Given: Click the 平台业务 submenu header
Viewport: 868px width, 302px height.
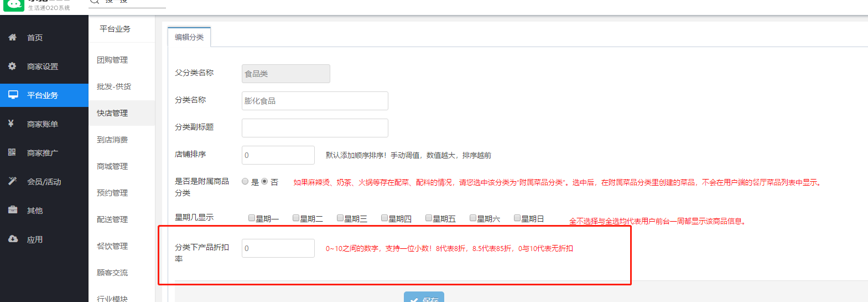Looking at the screenshot, I should (x=115, y=29).
